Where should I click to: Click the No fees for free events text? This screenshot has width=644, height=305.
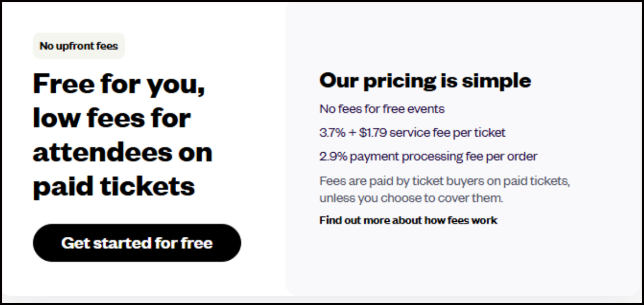[x=382, y=109]
